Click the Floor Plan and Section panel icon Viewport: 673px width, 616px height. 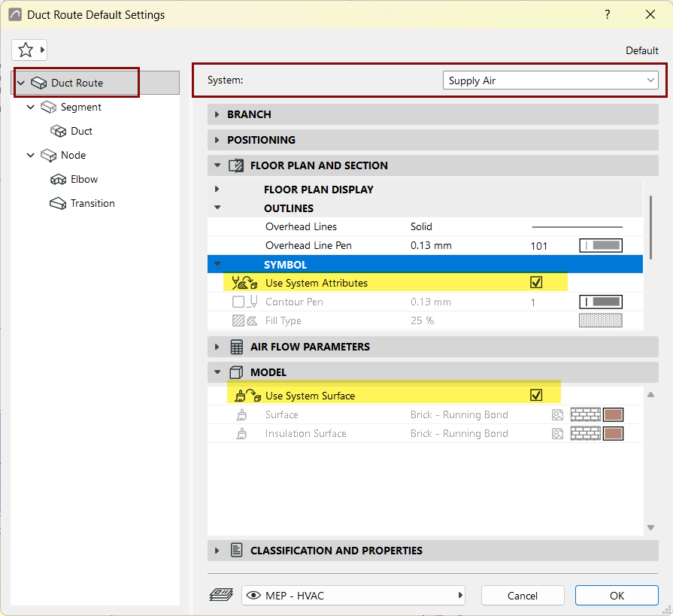(236, 165)
